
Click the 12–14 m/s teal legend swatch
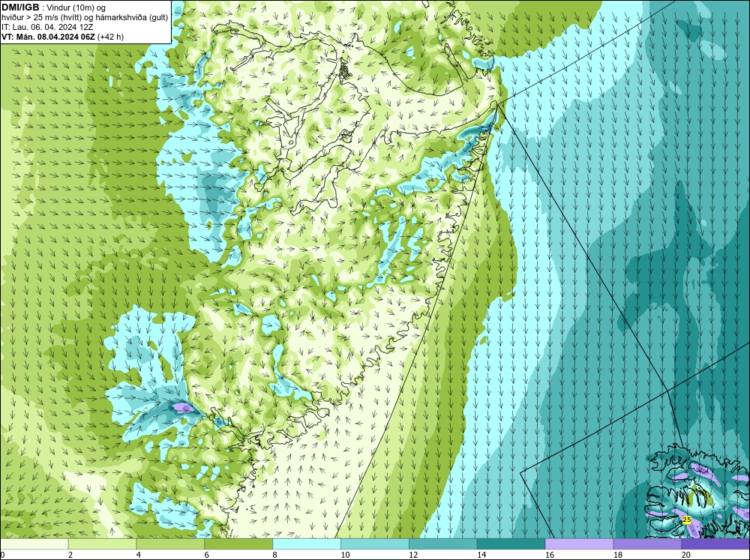pyautogui.click(x=443, y=544)
